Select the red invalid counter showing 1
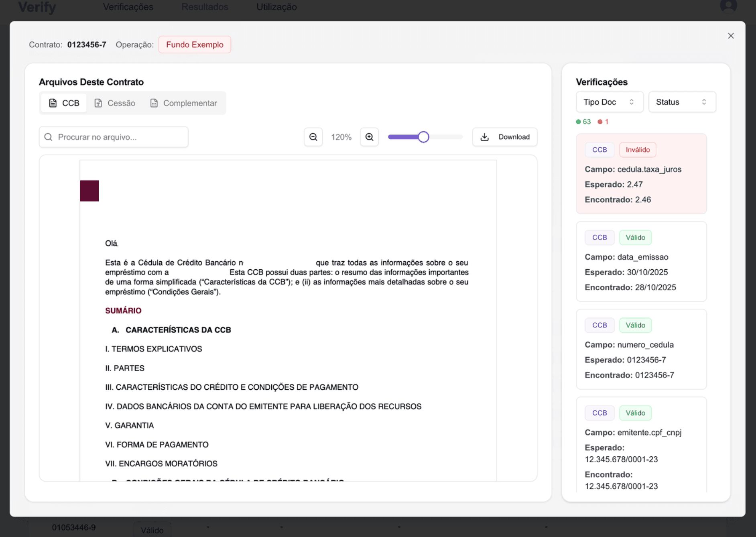 point(603,122)
